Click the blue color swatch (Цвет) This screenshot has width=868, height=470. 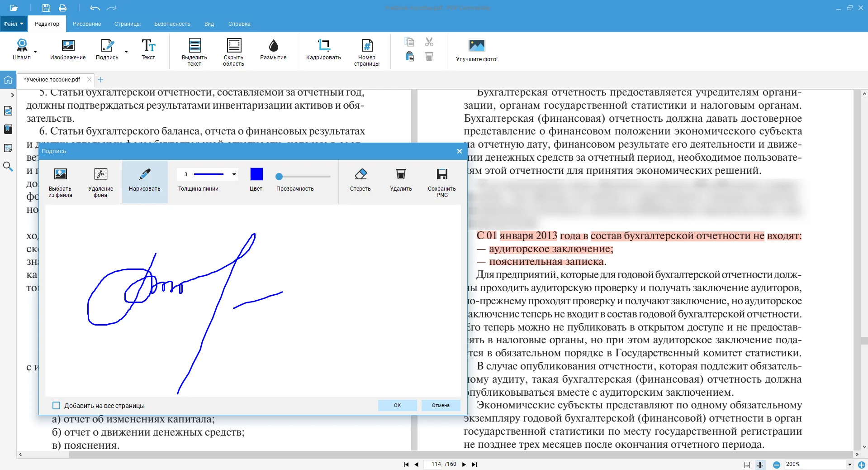click(x=256, y=174)
